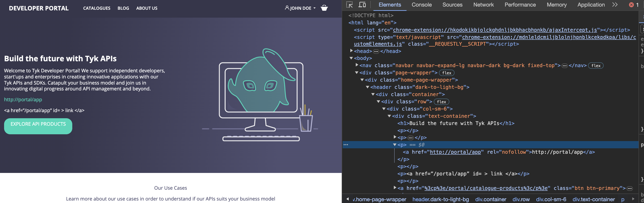The image size is (644, 203).
Task: Open the Memory tab
Action: click(x=557, y=5)
